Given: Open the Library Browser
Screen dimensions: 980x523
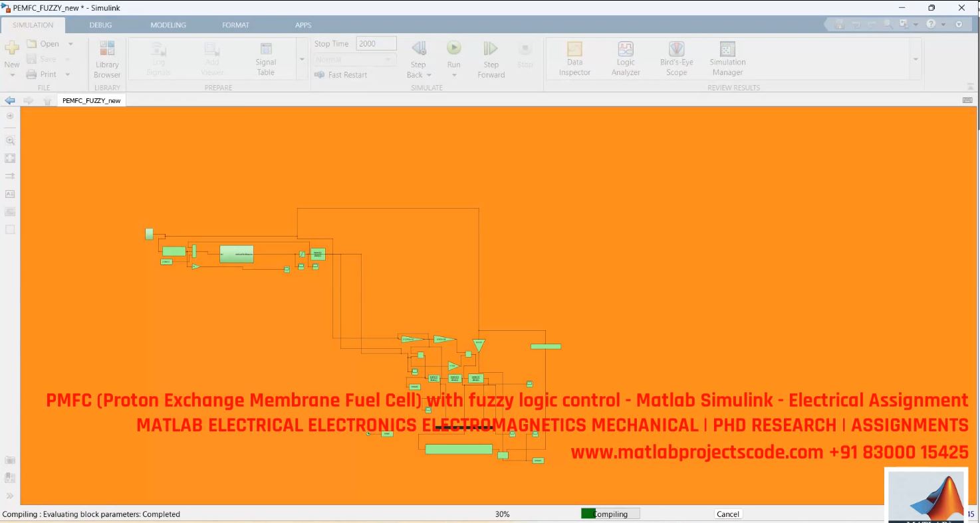Looking at the screenshot, I should 106,58.
